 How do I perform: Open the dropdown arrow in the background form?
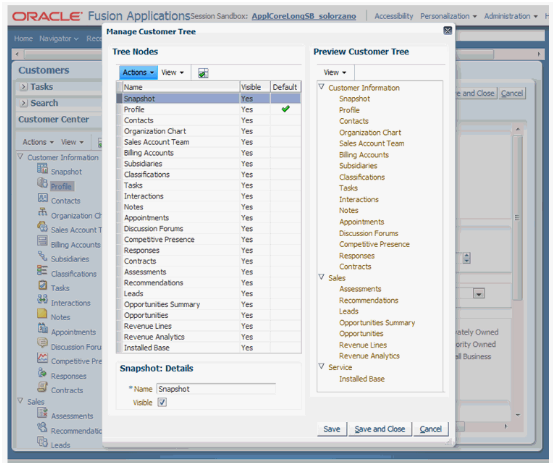tap(479, 294)
